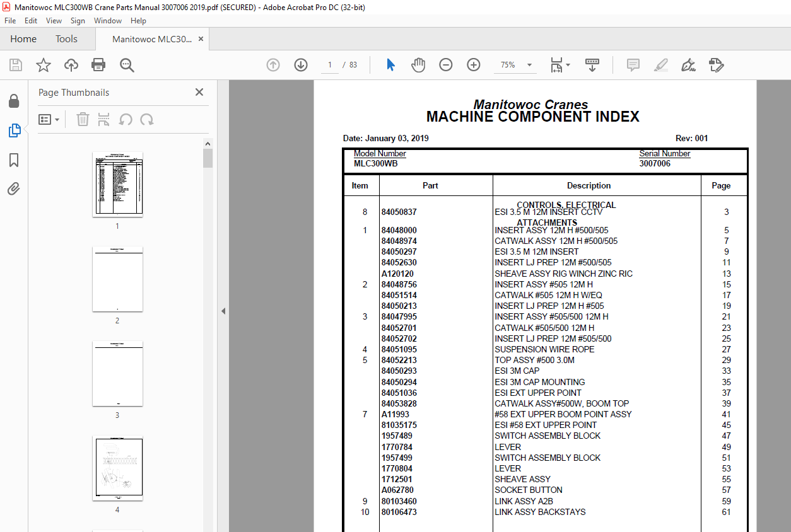Click the thumbnails panel scrollbar
791x532 pixels.
(208, 158)
